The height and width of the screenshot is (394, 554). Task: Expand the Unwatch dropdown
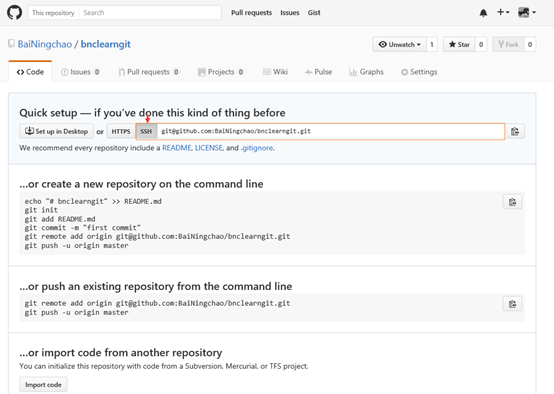click(x=399, y=45)
